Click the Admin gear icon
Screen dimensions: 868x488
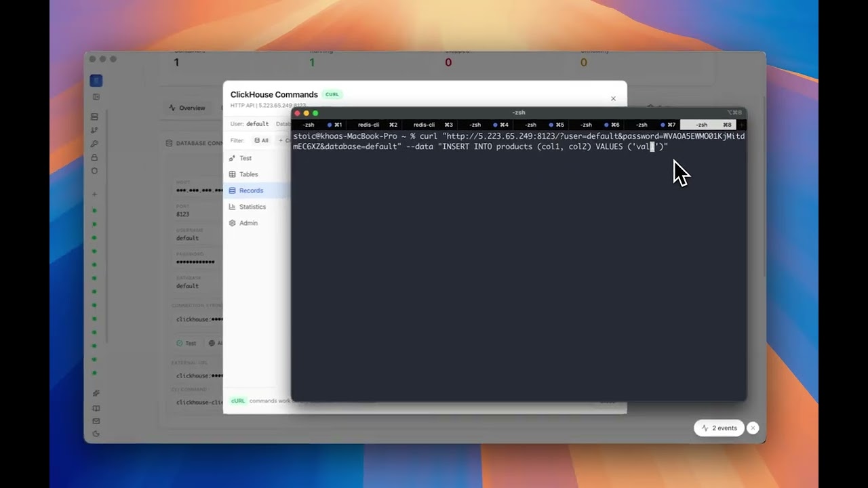click(x=232, y=223)
